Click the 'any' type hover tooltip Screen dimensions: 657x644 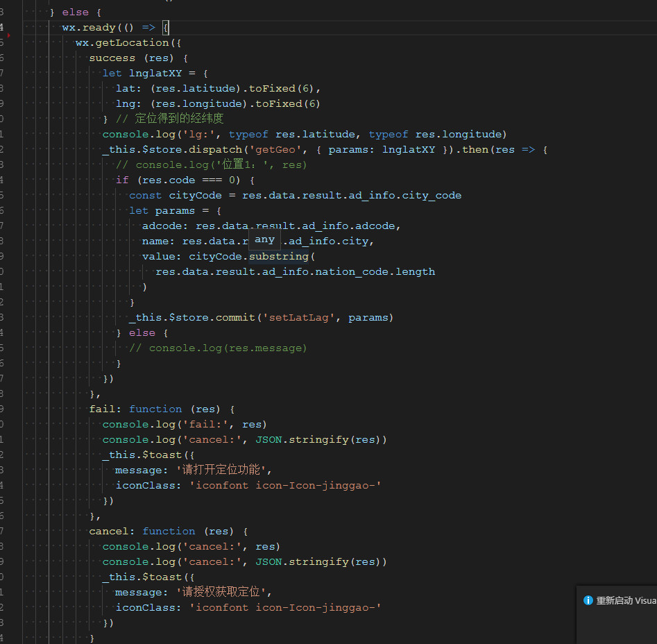point(264,240)
